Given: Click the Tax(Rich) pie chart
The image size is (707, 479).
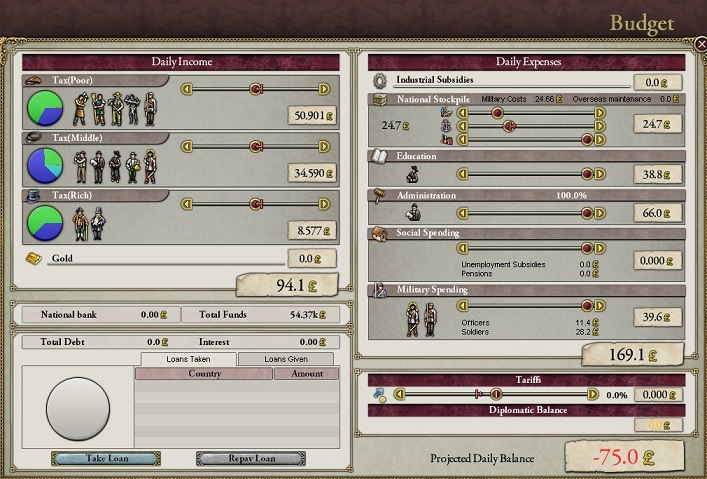Looking at the screenshot, I should pos(44,222).
